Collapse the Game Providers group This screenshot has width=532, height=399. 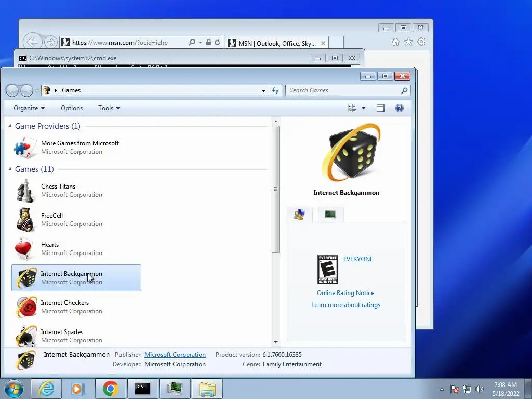10,126
